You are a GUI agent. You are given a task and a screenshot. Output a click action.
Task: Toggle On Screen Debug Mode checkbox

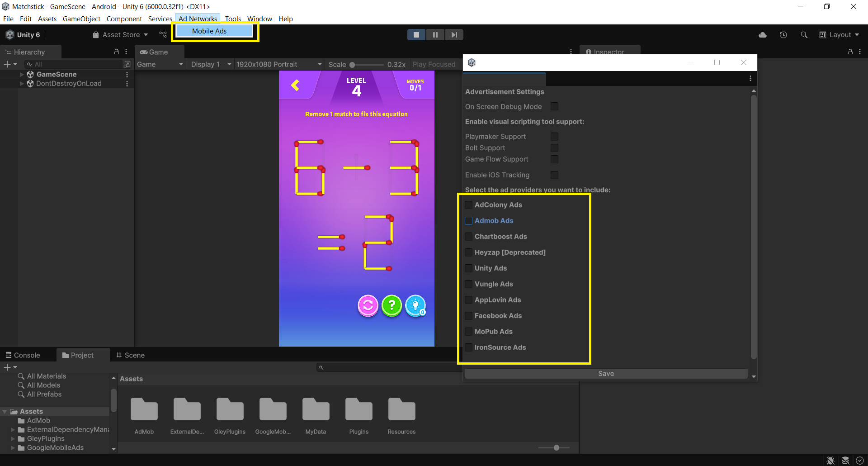[x=554, y=107]
